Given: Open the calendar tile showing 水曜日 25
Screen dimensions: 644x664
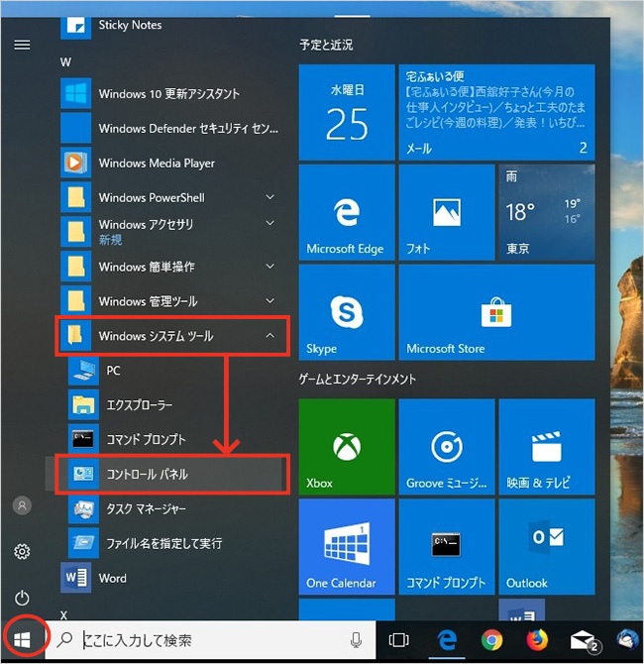Looking at the screenshot, I should point(347,113).
